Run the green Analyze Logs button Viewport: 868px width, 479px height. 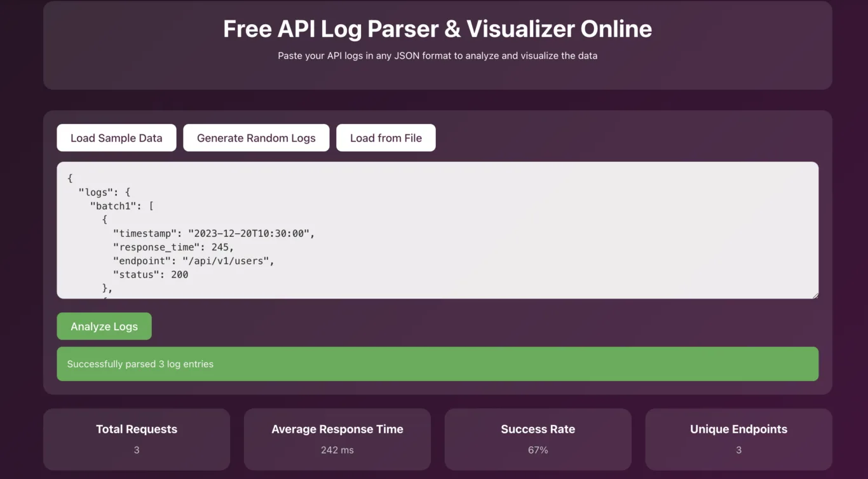(x=104, y=326)
